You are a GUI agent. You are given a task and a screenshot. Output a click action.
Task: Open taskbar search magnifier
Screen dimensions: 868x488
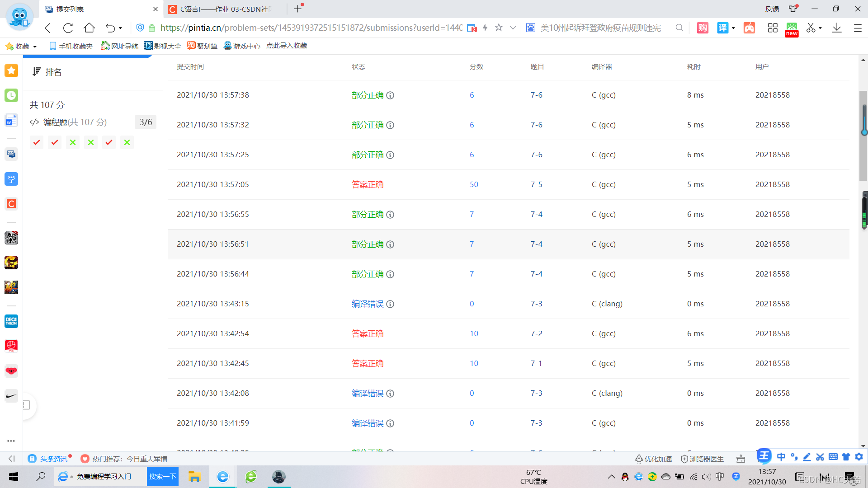tap(41, 477)
